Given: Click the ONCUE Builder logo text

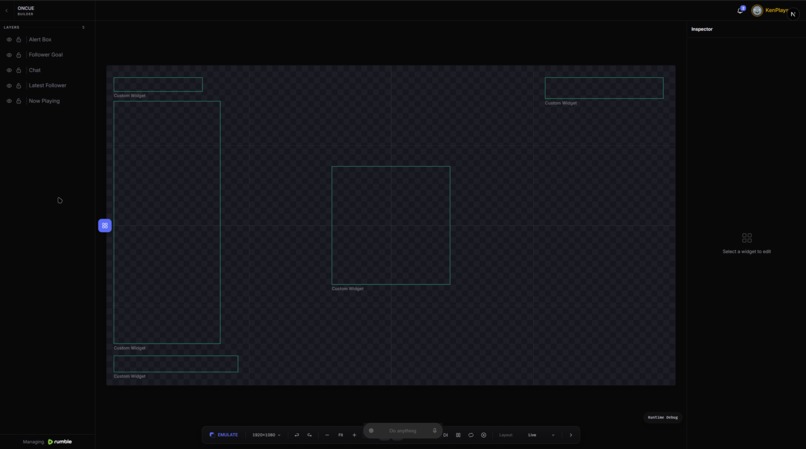Looking at the screenshot, I should 26,10.
